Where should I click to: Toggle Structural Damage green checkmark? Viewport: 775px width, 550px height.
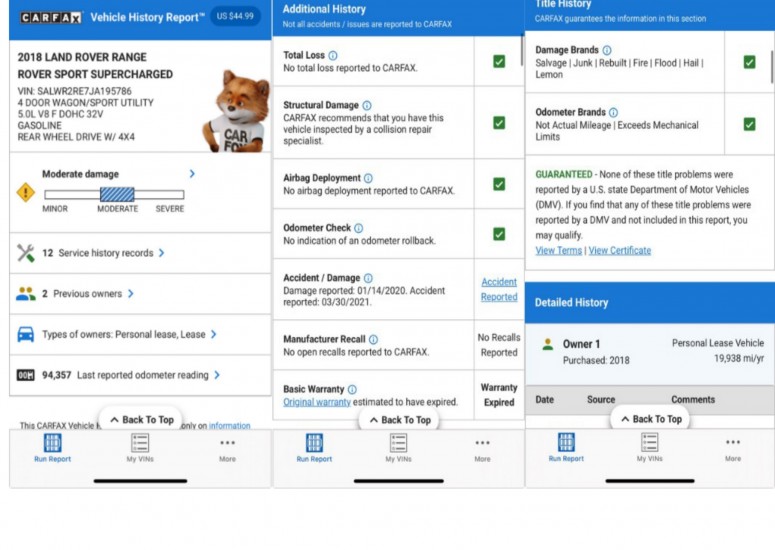(x=499, y=123)
